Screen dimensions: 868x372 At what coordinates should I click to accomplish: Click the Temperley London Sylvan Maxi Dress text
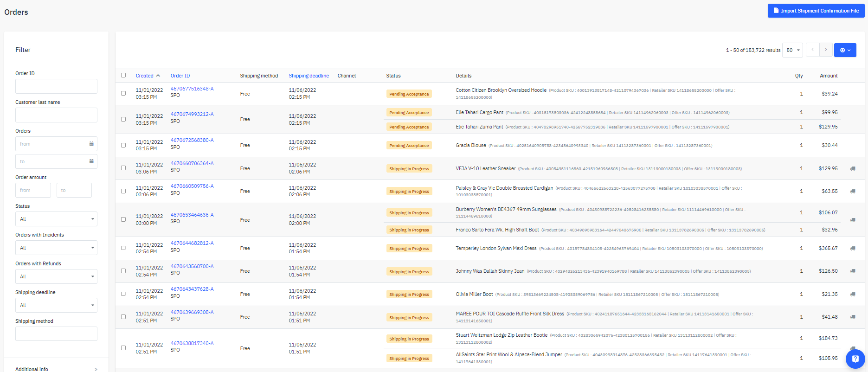pyautogui.click(x=496, y=248)
